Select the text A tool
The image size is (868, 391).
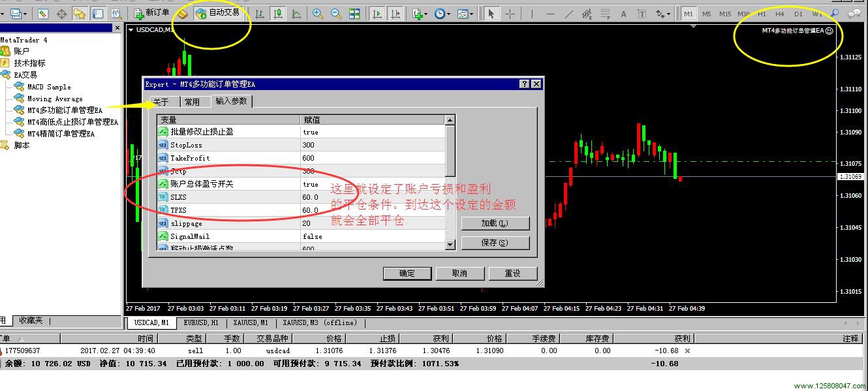click(623, 13)
